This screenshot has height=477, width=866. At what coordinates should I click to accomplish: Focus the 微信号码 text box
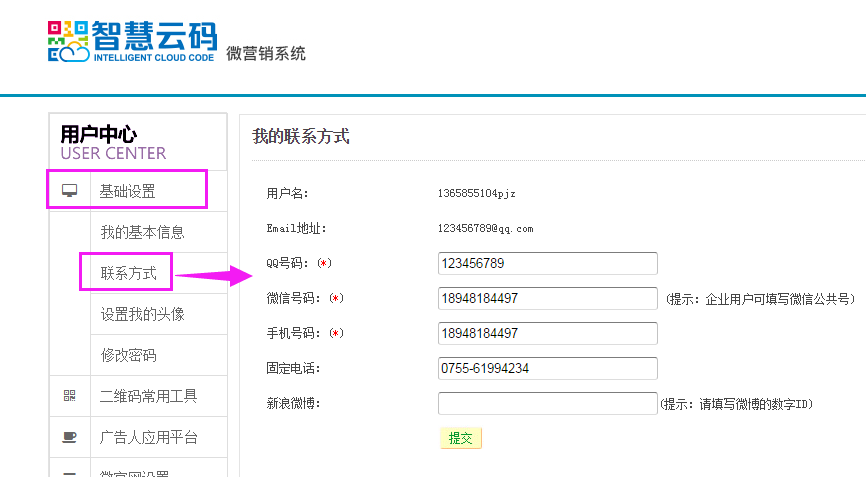(x=547, y=298)
